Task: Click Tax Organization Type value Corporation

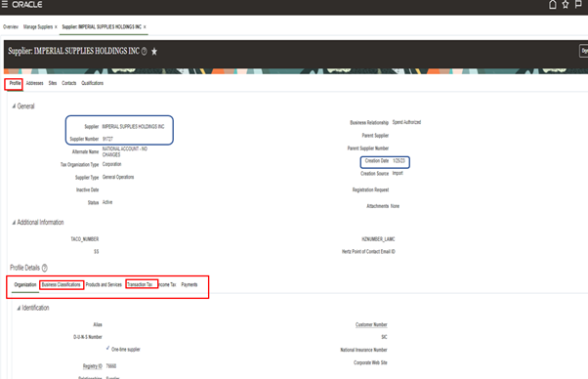Action: [111, 164]
